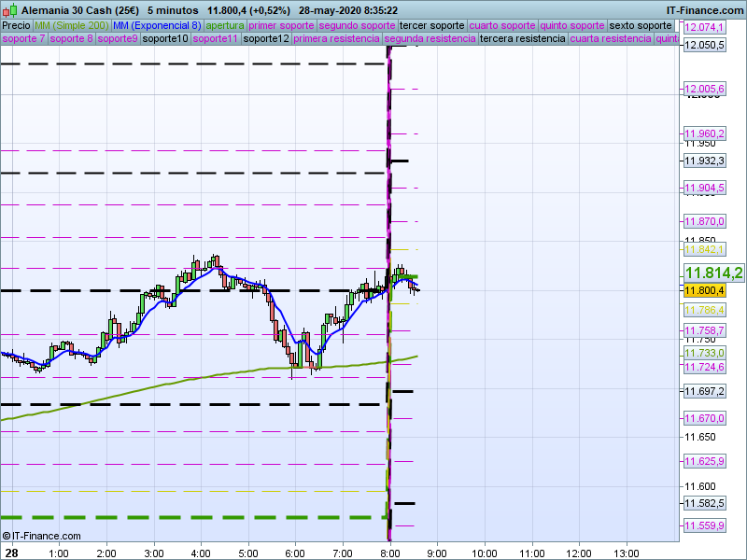Viewport: 747px width, 560px height.
Task: Select the 'cuarto soporte' label
Action: tap(502, 25)
